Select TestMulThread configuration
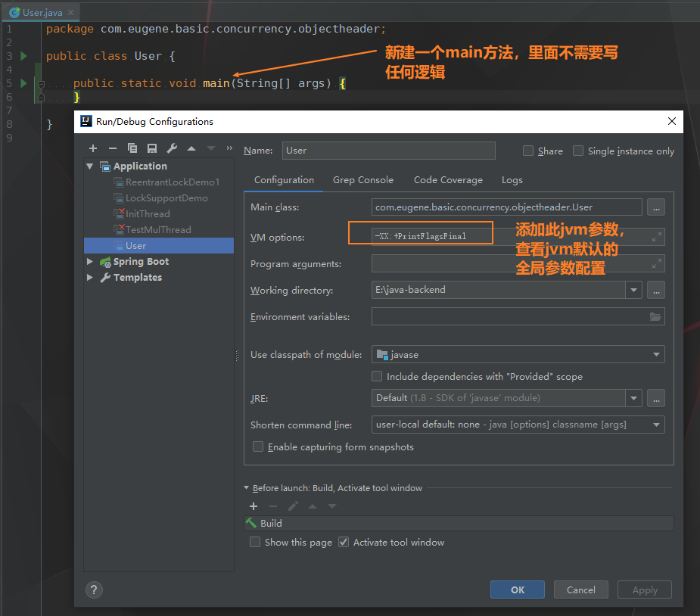Screen dimensions: 700x616 [x=158, y=230]
